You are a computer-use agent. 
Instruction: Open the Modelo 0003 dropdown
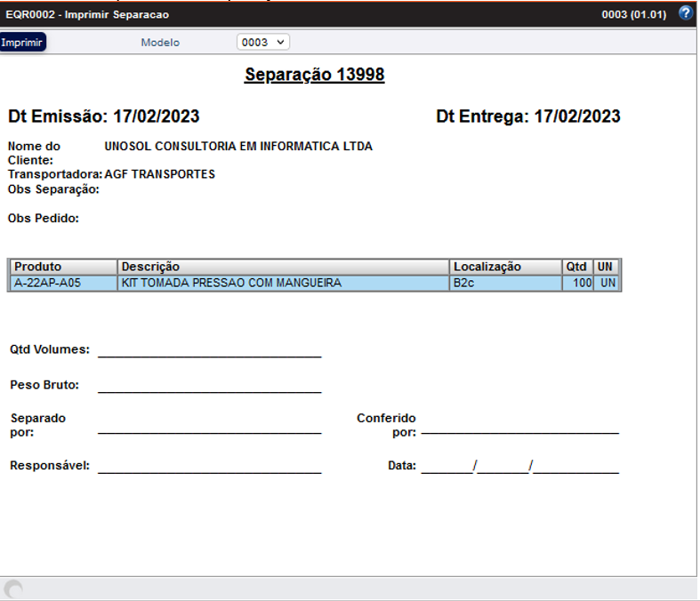tap(262, 42)
